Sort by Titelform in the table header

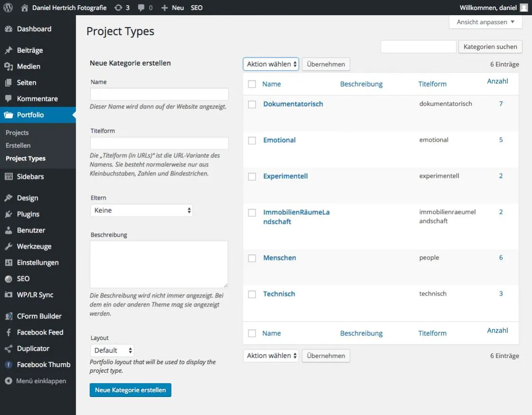click(x=432, y=84)
